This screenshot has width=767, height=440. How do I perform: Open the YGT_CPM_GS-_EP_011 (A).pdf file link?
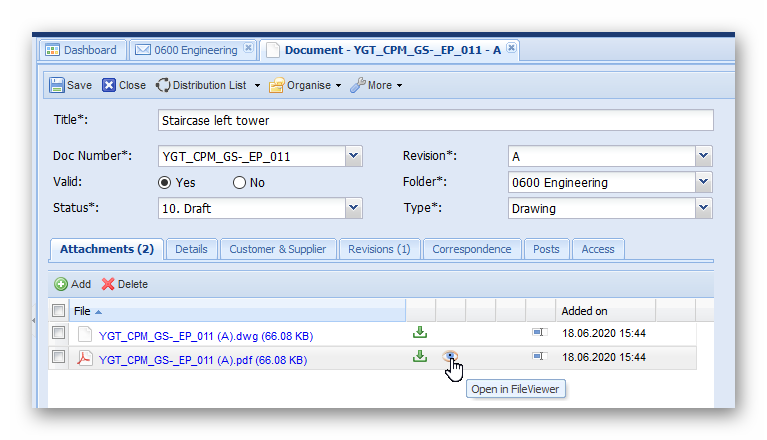(203, 360)
